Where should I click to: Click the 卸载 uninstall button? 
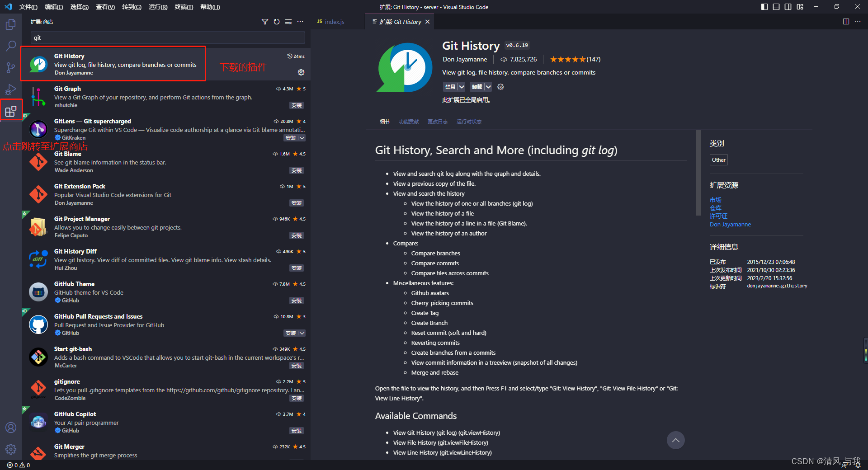477,87
